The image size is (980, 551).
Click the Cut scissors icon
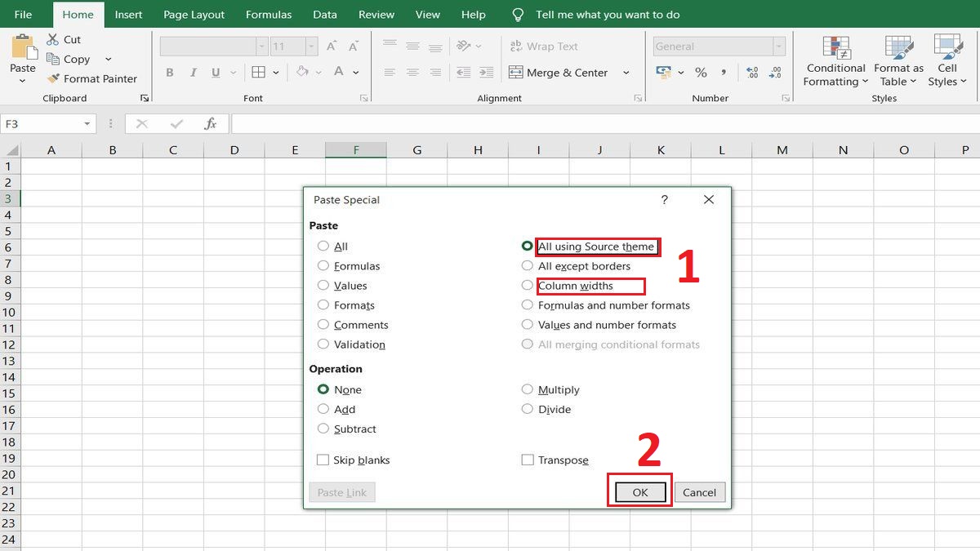53,39
